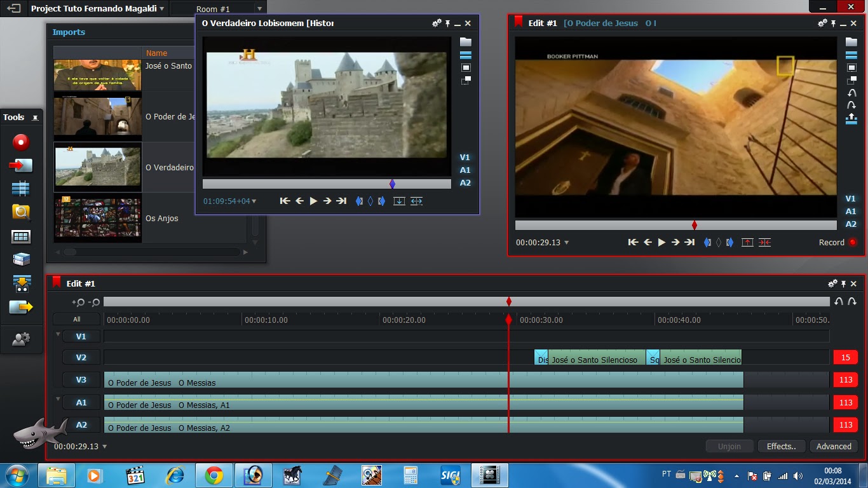
Task: Click the Delete icon in the Edit #1 viewer
Action: point(764,242)
